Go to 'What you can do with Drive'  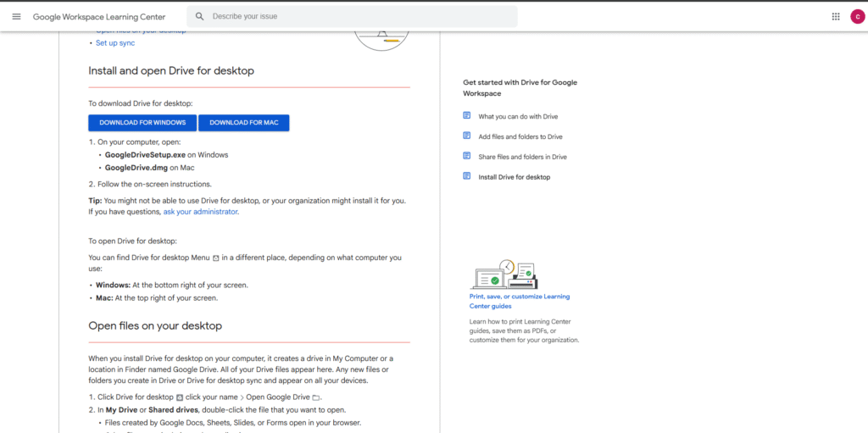tap(518, 117)
